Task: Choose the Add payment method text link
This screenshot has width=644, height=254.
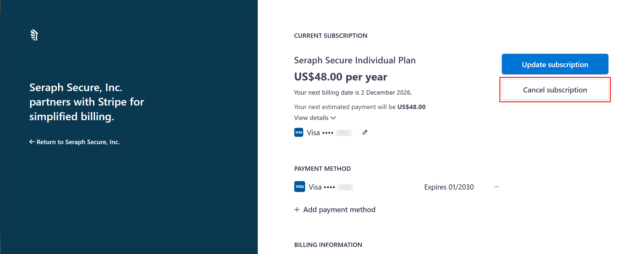Action: click(x=339, y=210)
